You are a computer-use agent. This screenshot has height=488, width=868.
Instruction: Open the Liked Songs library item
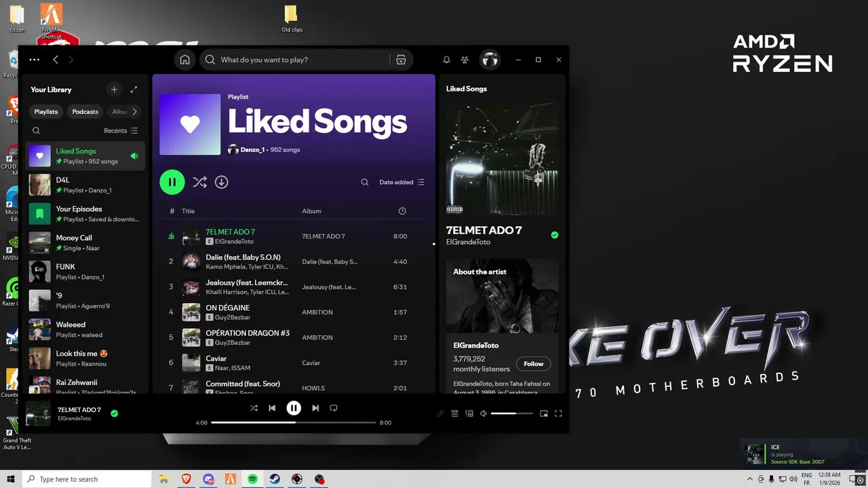85,156
